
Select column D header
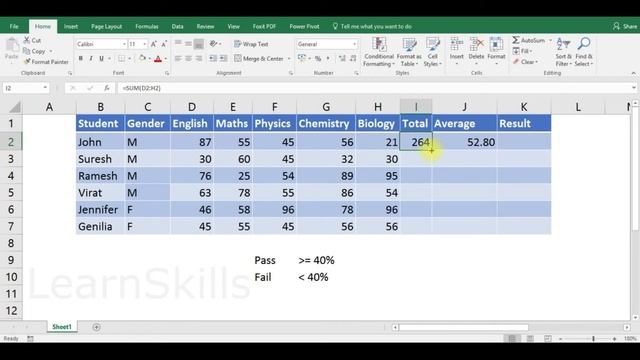coord(191,107)
